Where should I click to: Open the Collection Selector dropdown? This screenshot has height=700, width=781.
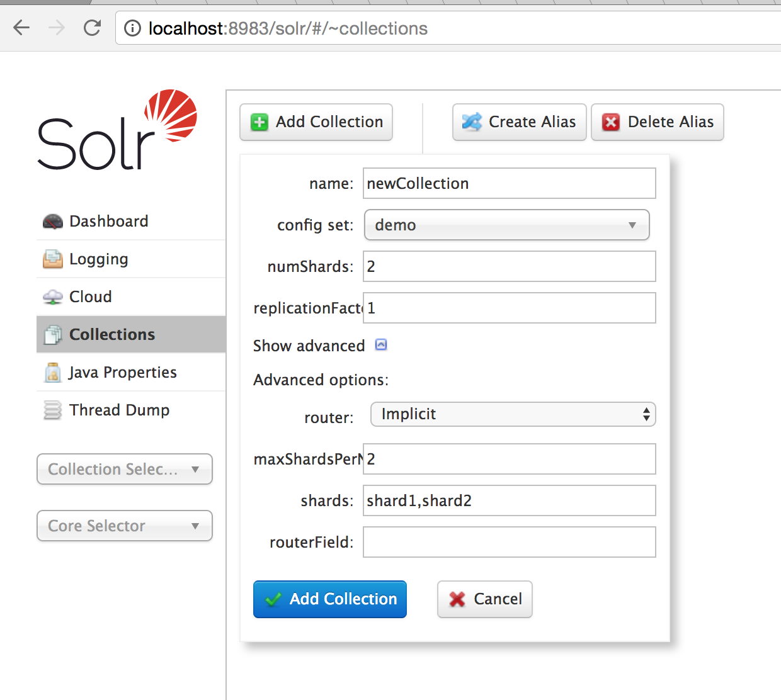coord(125,469)
